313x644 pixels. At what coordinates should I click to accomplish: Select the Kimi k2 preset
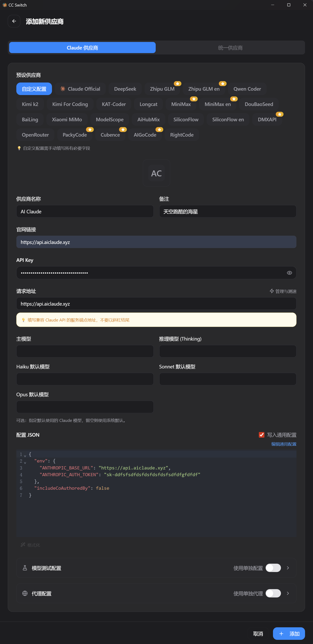[x=30, y=104]
